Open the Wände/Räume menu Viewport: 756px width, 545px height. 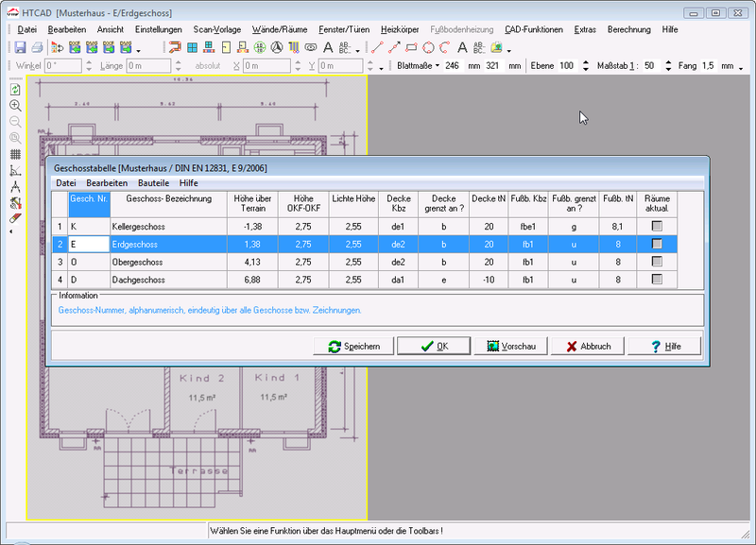[280, 29]
